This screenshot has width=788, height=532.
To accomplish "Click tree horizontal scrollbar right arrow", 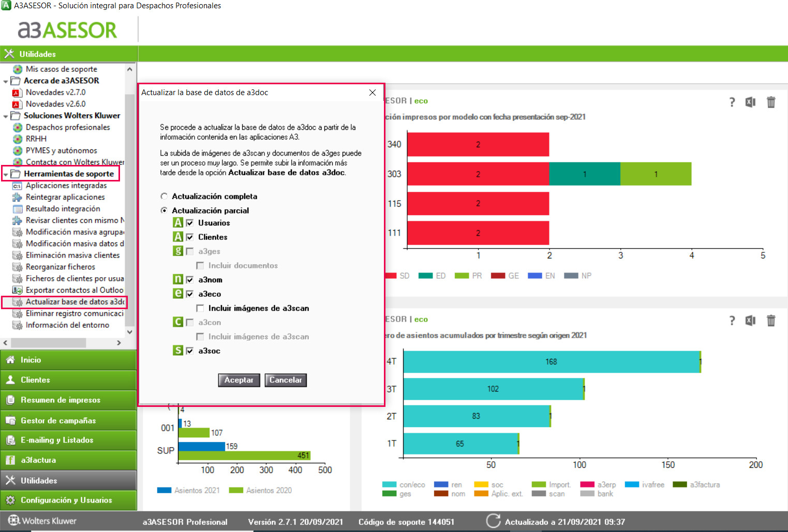I will pos(119,343).
